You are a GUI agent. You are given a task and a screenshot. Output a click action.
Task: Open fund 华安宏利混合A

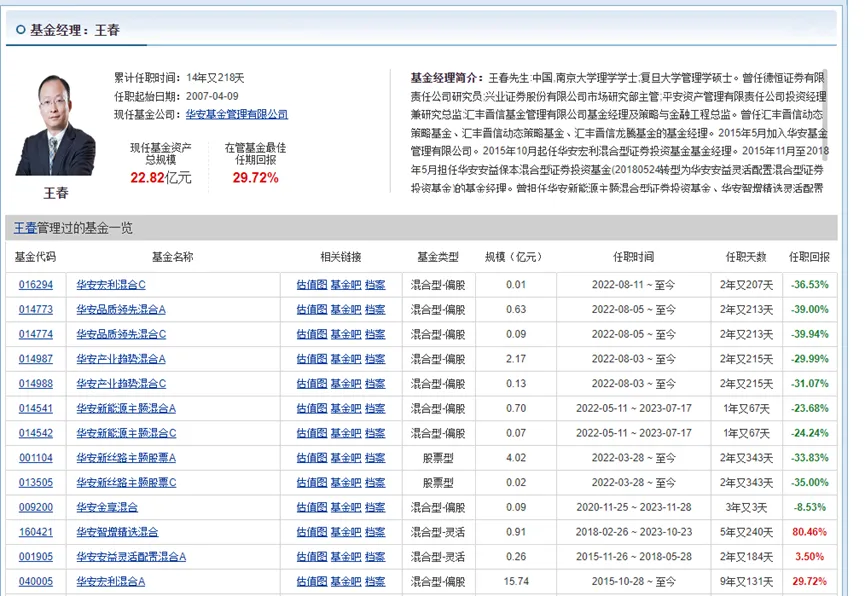coord(110,582)
